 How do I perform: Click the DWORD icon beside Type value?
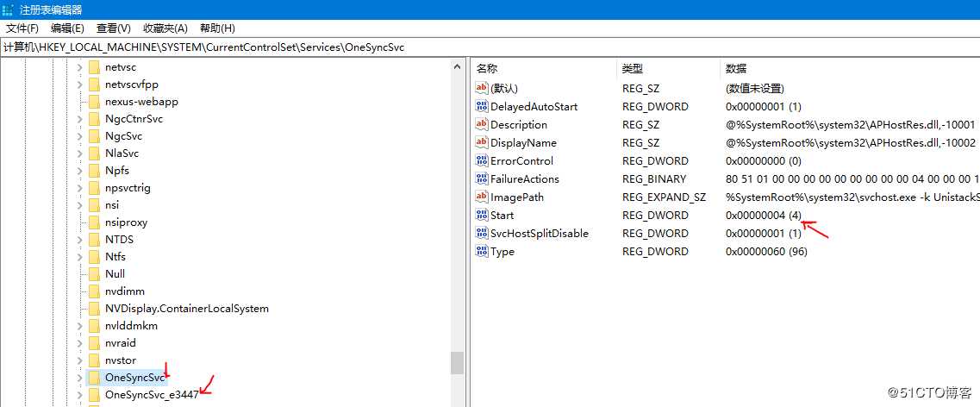tap(481, 251)
